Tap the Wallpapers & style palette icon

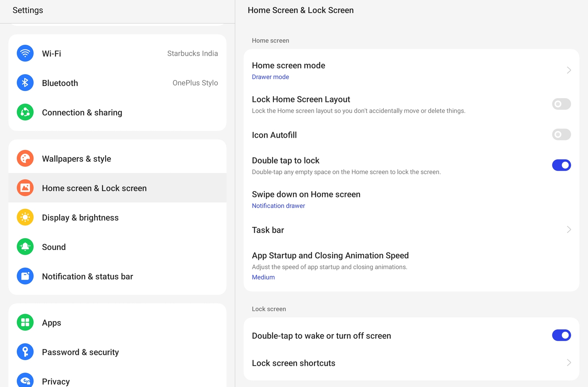[25, 159]
